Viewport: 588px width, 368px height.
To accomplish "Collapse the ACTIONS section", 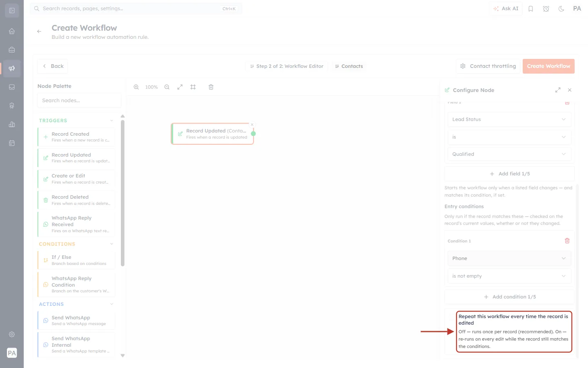I will pyautogui.click(x=111, y=304).
